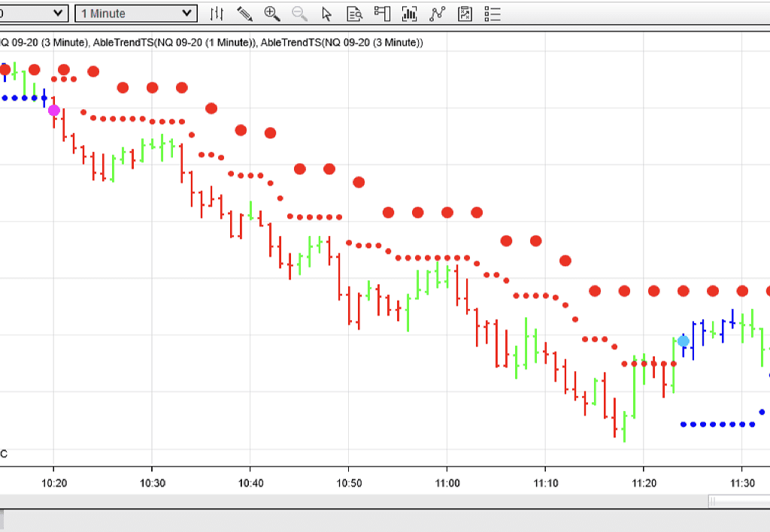Select the magenta sell signal dot
The width and height of the screenshot is (770, 532).
click(x=54, y=110)
